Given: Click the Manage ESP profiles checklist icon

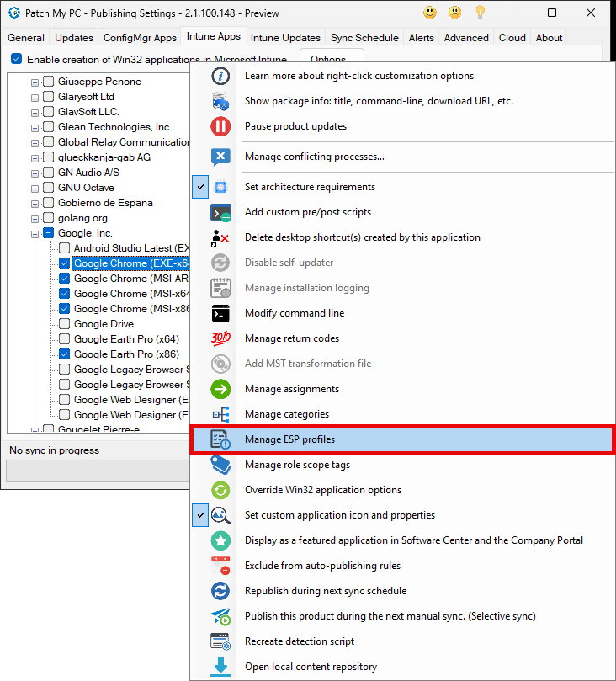Looking at the screenshot, I should coord(220,439).
